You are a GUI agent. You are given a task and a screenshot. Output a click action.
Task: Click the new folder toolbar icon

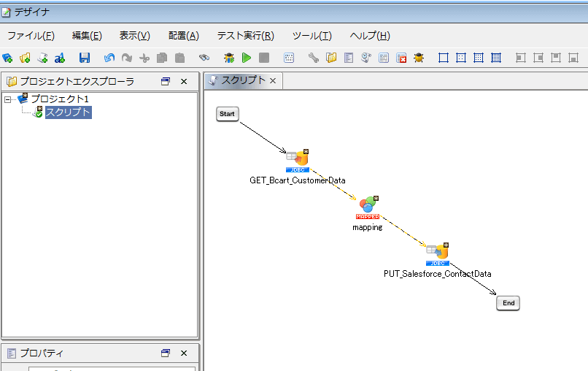[25, 58]
